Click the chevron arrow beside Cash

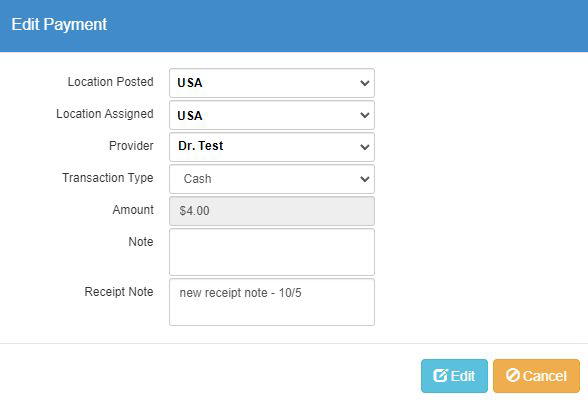pyautogui.click(x=364, y=179)
